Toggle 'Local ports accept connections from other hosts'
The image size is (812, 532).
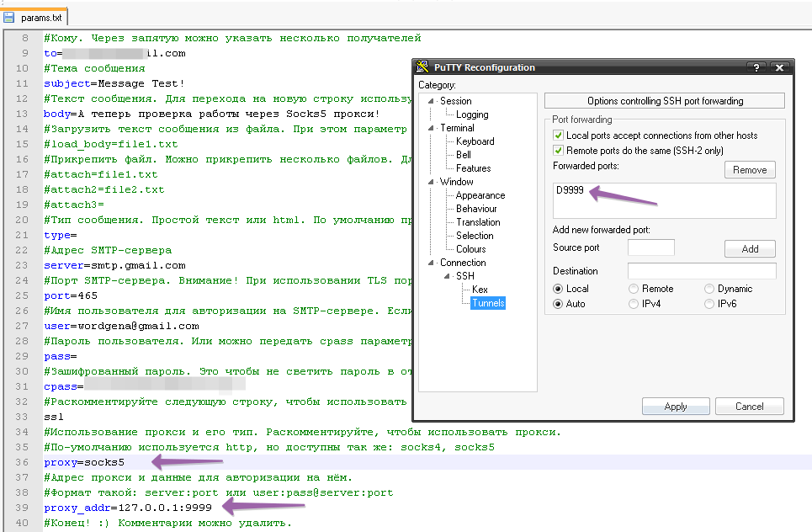[x=558, y=136]
